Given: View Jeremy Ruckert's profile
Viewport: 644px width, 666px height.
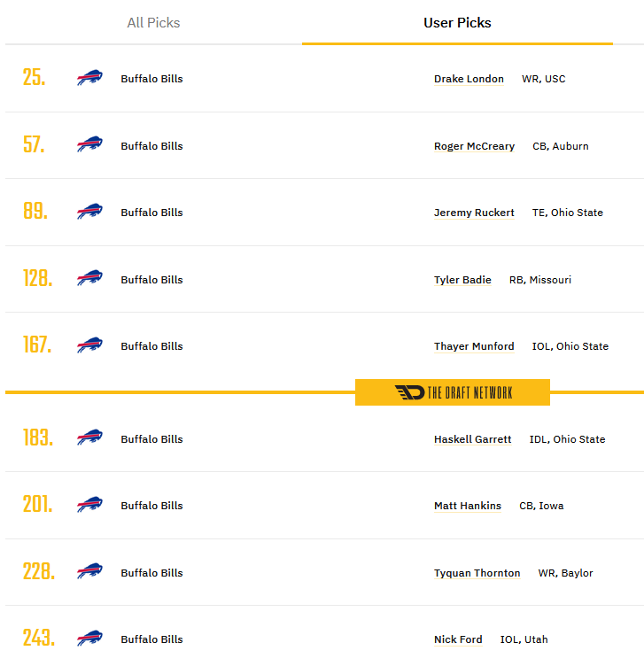Looking at the screenshot, I should 474,213.
